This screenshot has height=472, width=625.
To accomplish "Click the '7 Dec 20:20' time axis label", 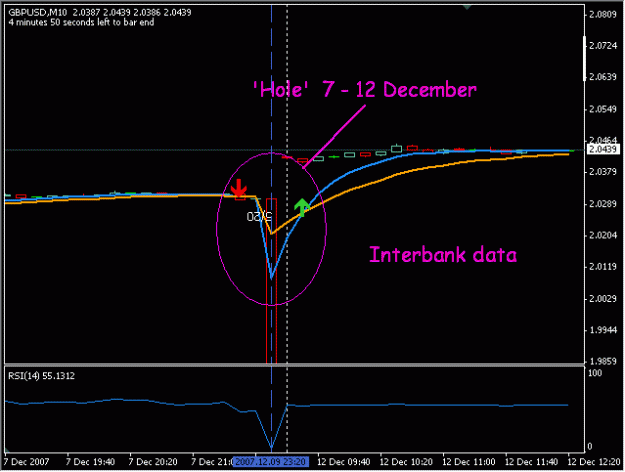I will point(153,462).
